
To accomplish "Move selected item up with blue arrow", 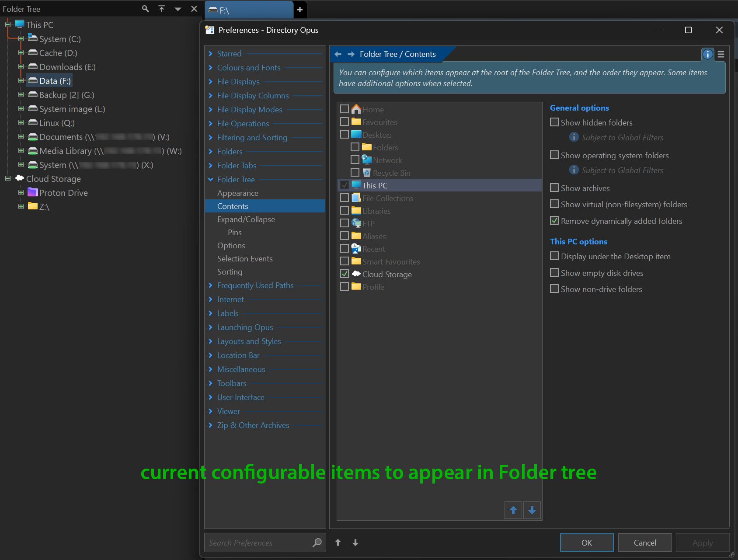I will [x=513, y=510].
